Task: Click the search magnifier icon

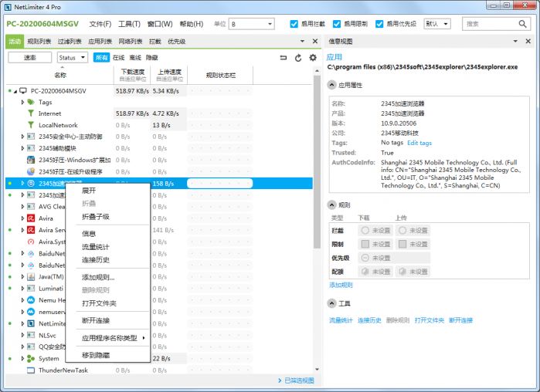Action: pos(522,24)
